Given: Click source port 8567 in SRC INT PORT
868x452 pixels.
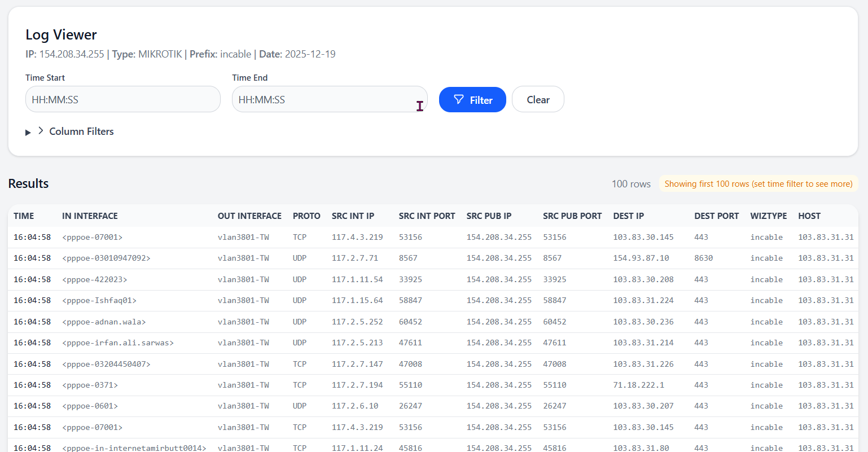Looking at the screenshot, I should (x=408, y=258).
